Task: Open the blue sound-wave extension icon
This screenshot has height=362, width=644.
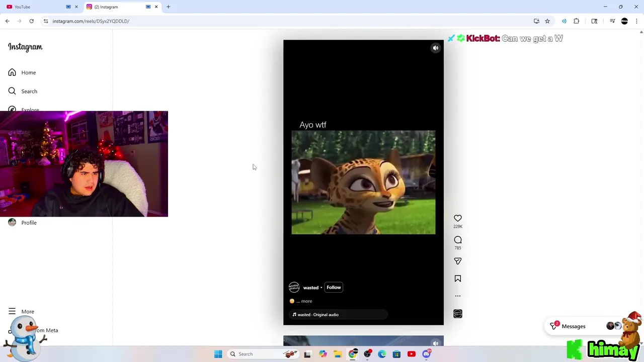Action: [x=564, y=21]
